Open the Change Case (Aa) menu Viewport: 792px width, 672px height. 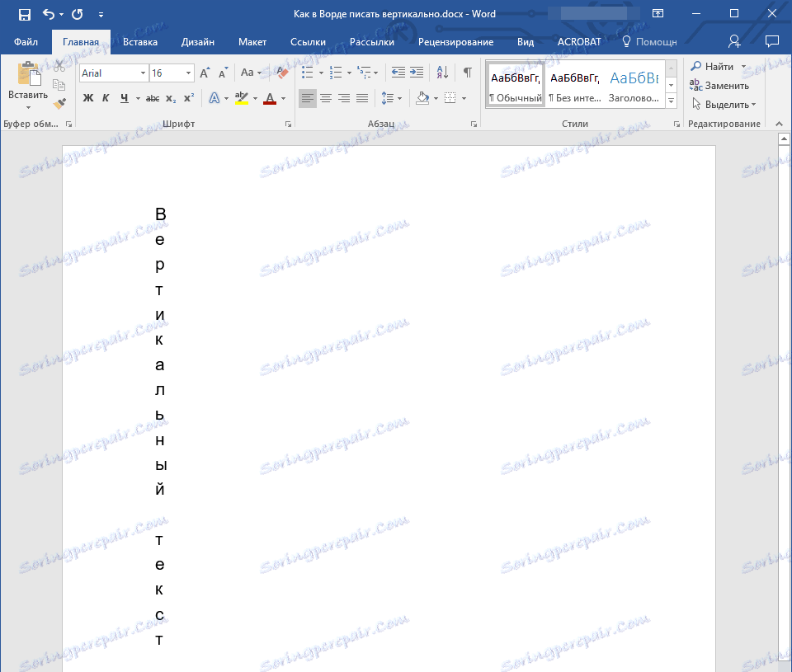[251, 73]
